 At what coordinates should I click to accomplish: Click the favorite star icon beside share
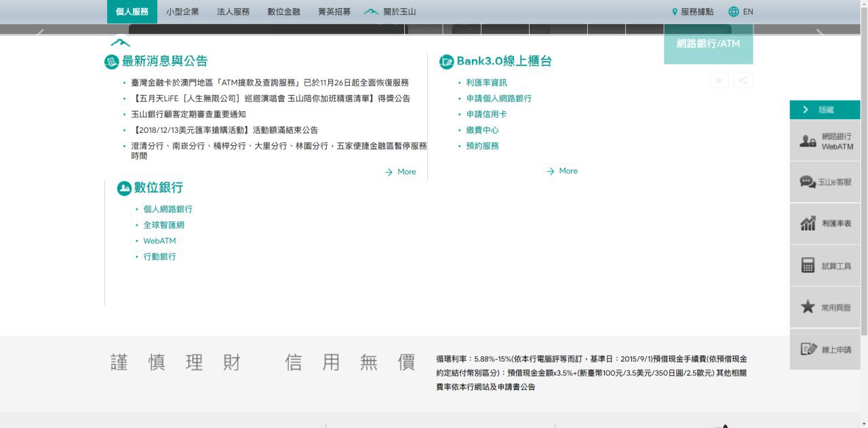coord(719,80)
